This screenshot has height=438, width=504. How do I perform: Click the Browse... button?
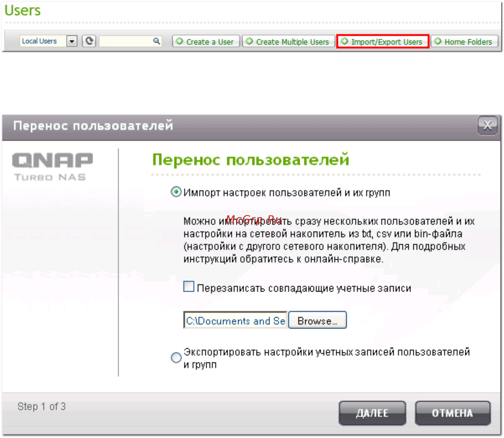[x=317, y=320]
